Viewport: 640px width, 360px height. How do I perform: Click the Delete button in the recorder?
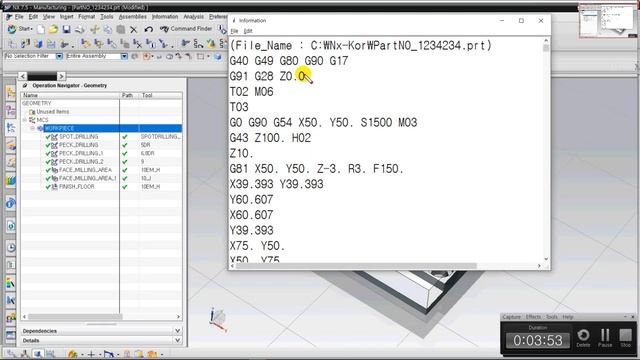(583, 338)
